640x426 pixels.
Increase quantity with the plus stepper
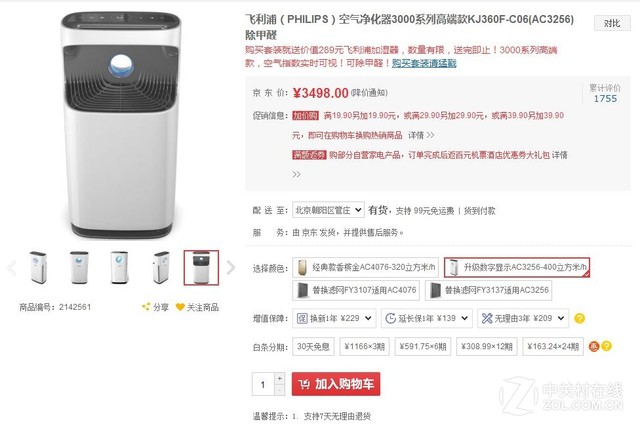click(280, 378)
